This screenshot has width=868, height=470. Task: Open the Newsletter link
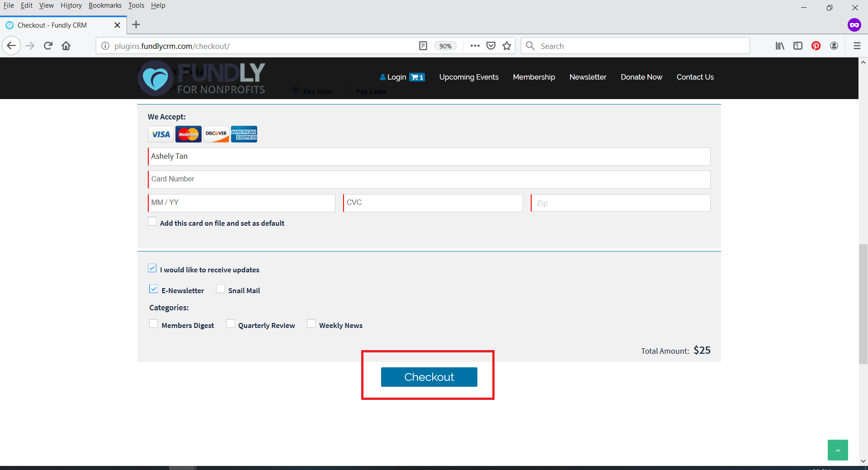(588, 77)
